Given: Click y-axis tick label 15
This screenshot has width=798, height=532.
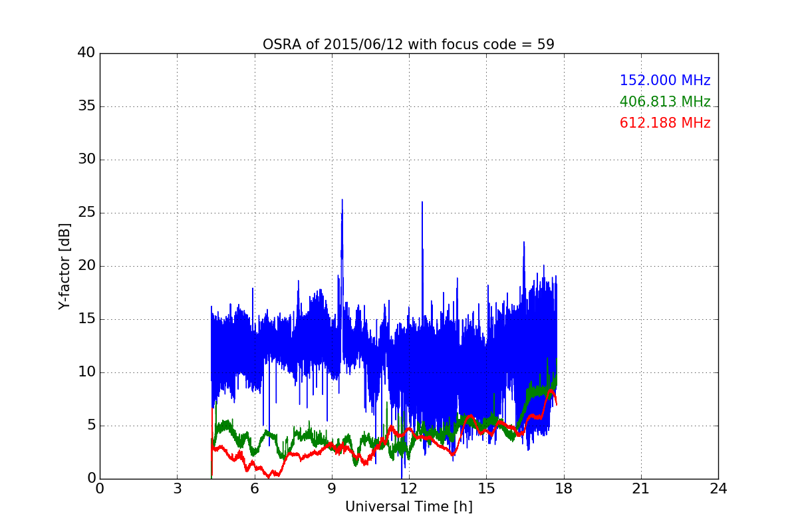Looking at the screenshot, I should click(x=86, y=319).
